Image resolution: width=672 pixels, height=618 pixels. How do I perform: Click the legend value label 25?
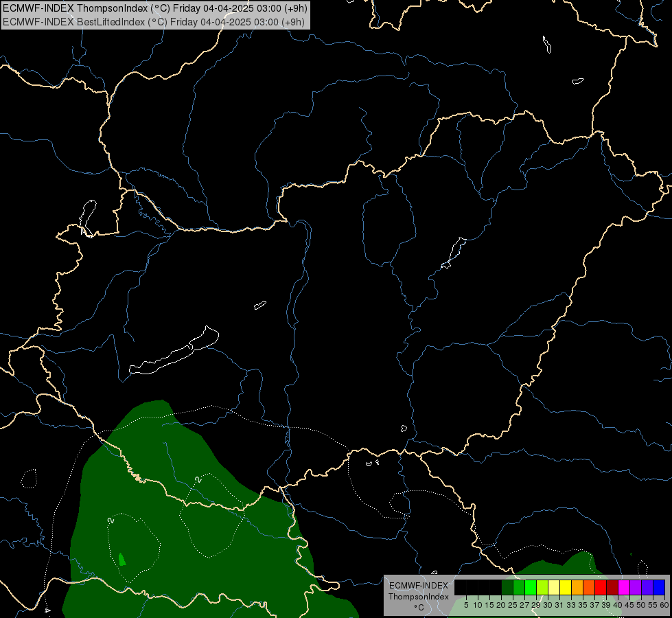pos(513,605)
